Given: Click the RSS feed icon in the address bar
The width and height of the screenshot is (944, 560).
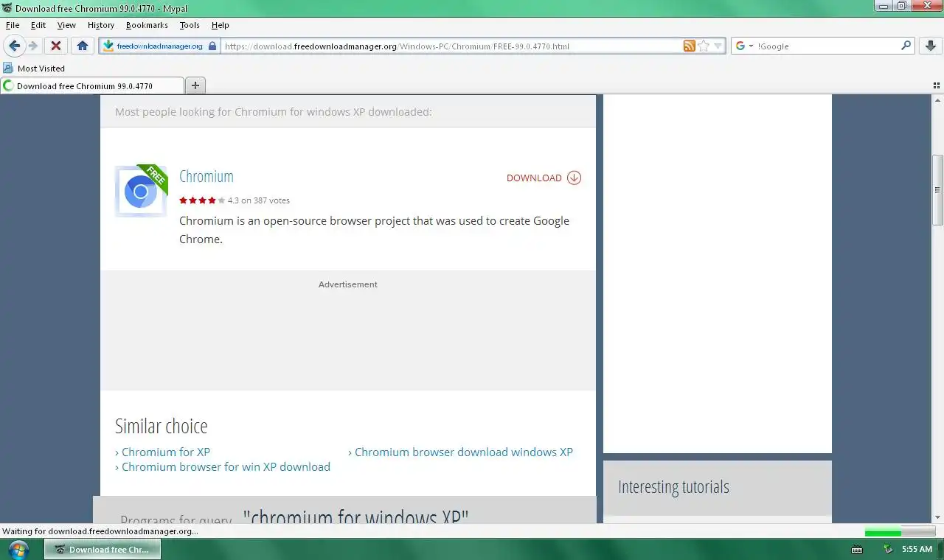Looking at the screenshot, I should [689, 46].
